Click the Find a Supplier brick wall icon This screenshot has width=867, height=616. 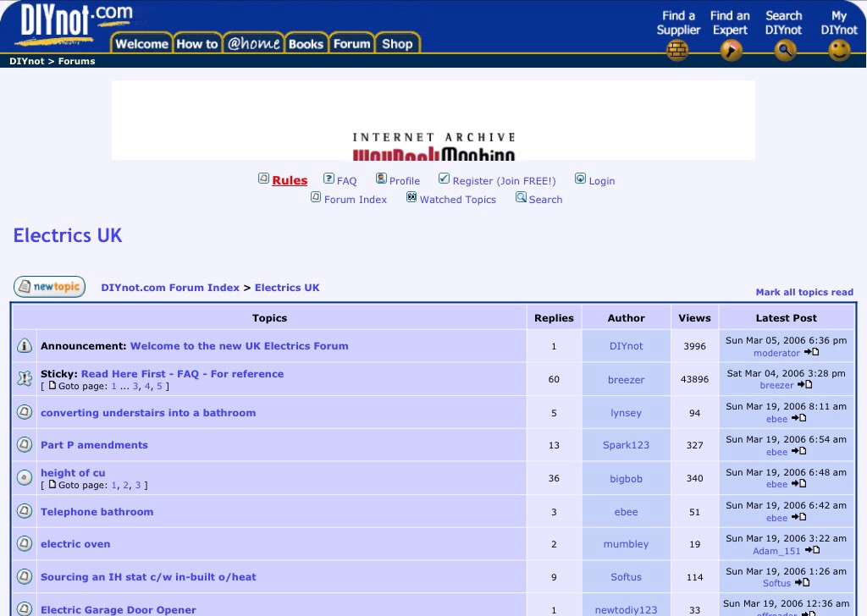click(677, 51)
